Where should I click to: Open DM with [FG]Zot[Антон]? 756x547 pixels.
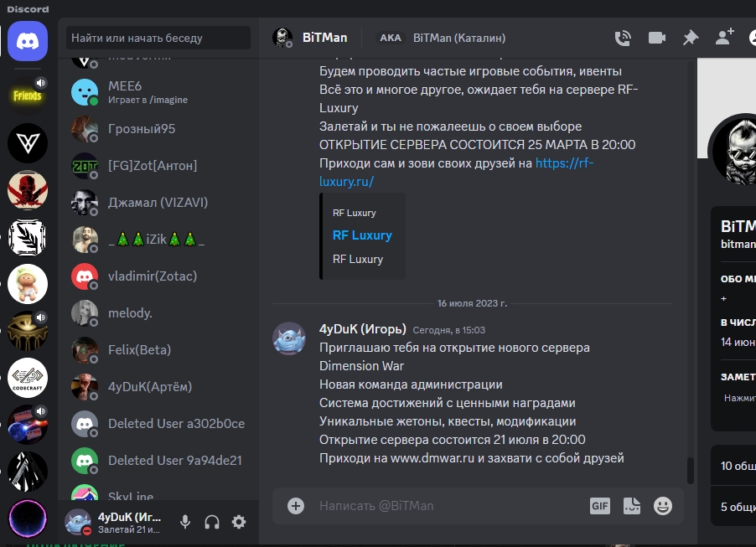158,166
